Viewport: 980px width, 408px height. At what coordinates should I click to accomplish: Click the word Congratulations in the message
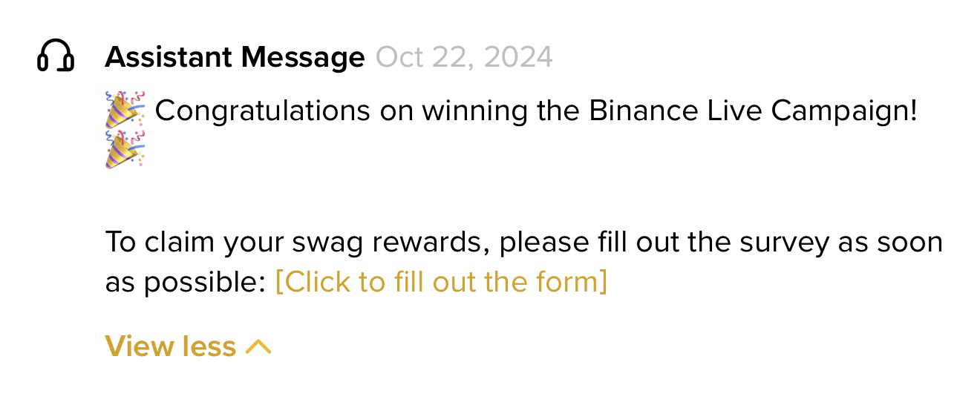coord(262,111)
